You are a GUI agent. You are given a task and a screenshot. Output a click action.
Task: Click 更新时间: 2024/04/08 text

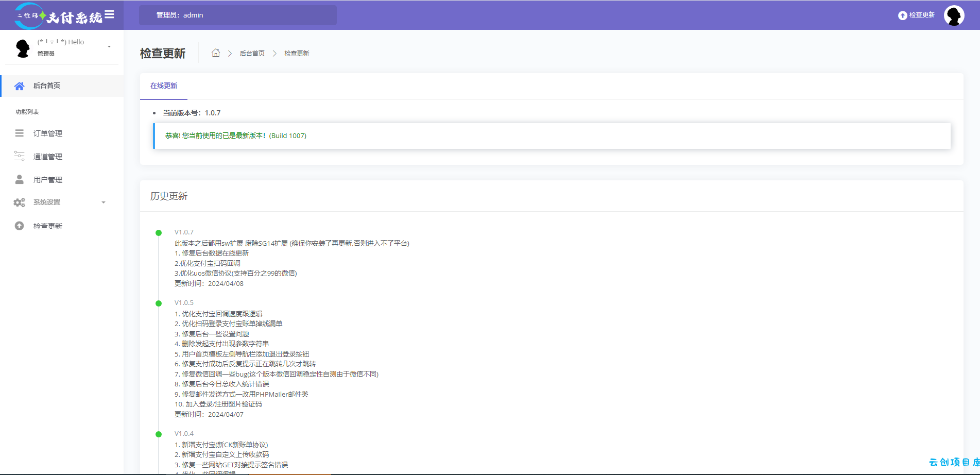pos(209,283)
